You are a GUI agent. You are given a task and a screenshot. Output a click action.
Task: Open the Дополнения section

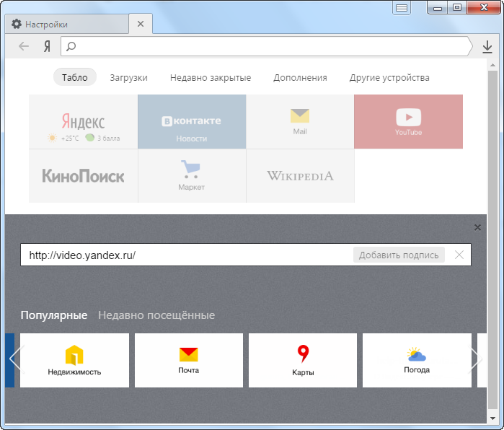pos(300,77)
